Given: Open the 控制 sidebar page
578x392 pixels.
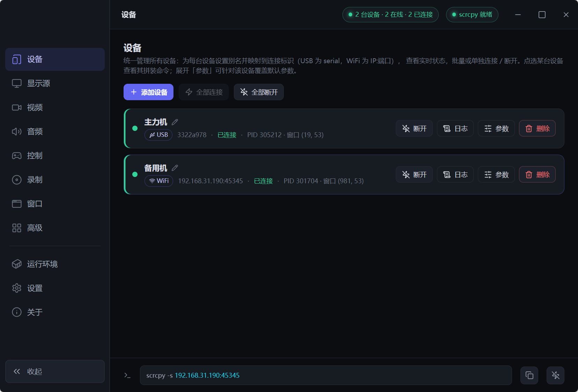Looking at the screenshot, I should (55, 156).
